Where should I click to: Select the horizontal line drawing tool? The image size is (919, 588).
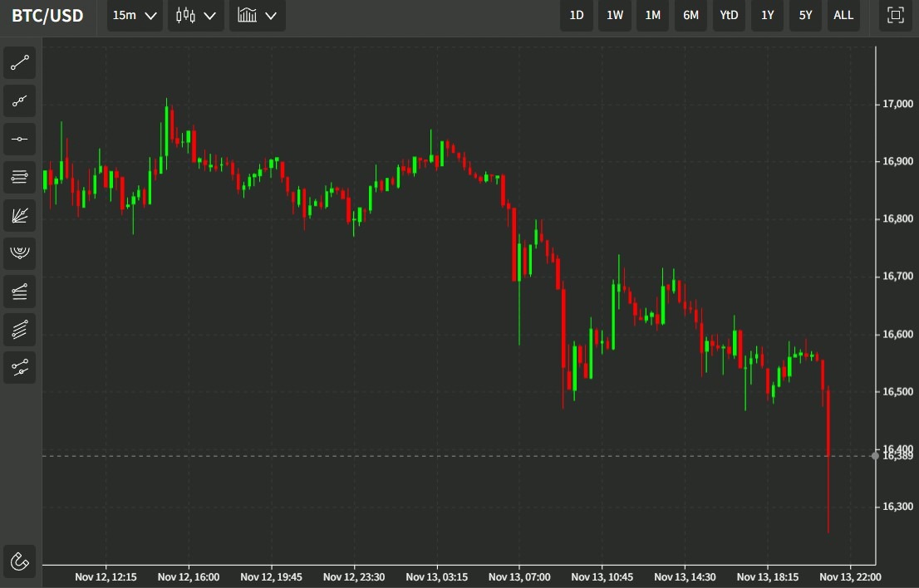19,139
